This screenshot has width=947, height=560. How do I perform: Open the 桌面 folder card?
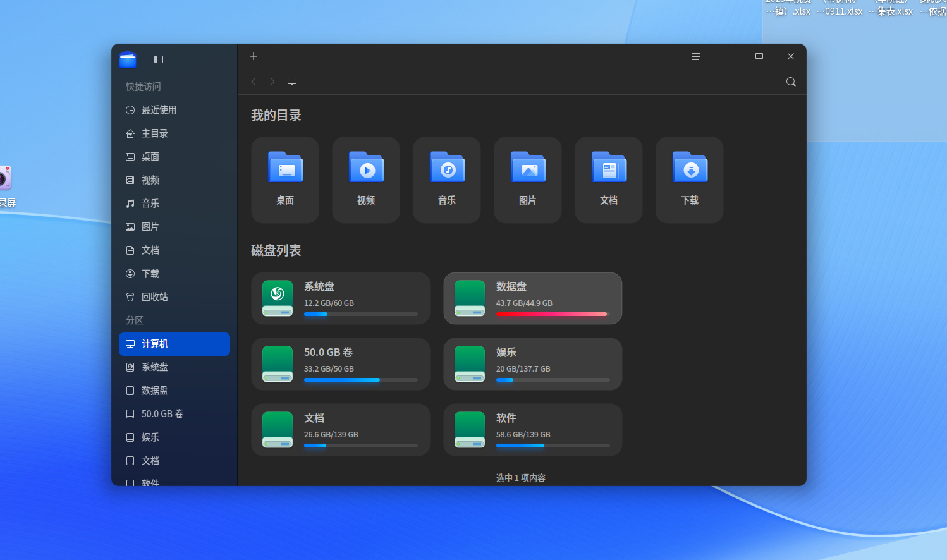[285, 180]
